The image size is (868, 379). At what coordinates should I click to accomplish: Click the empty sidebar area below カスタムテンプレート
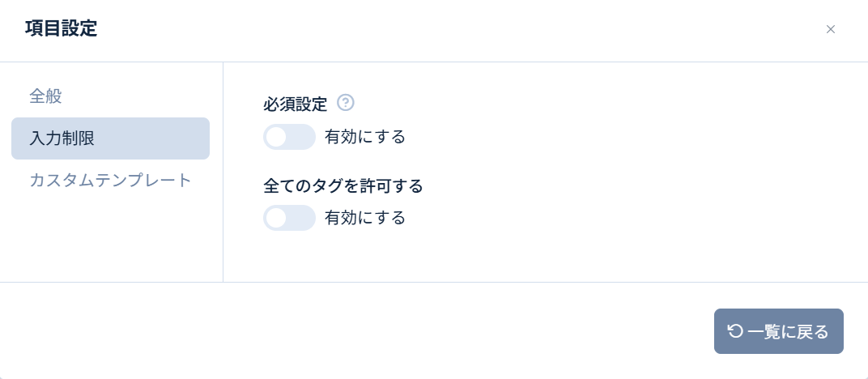tap(110, 239)
